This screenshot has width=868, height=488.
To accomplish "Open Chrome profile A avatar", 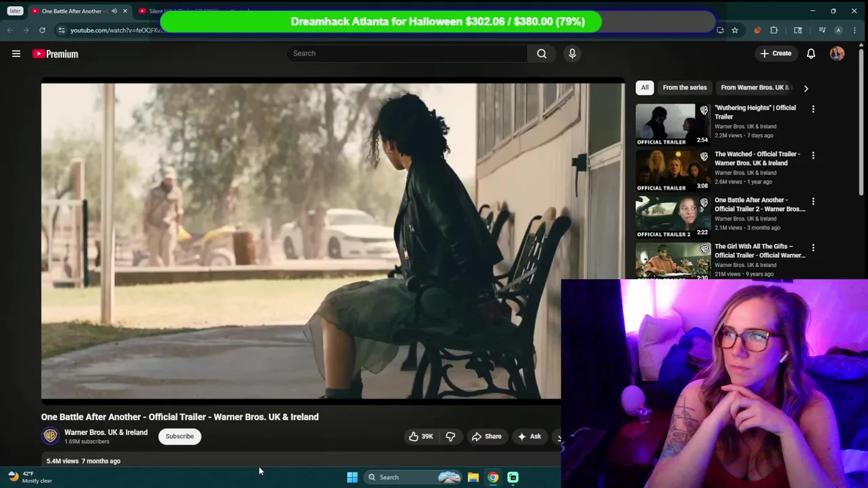I will 838,30.
